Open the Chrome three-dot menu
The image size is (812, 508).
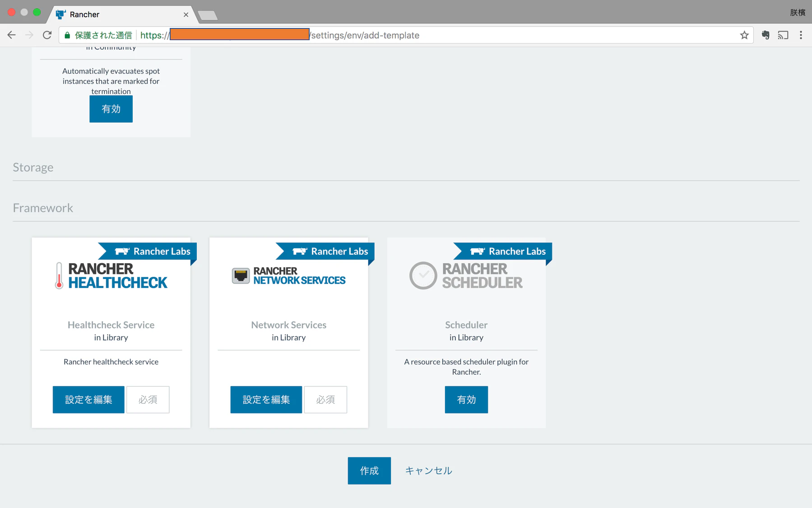[x=801, y=35]
